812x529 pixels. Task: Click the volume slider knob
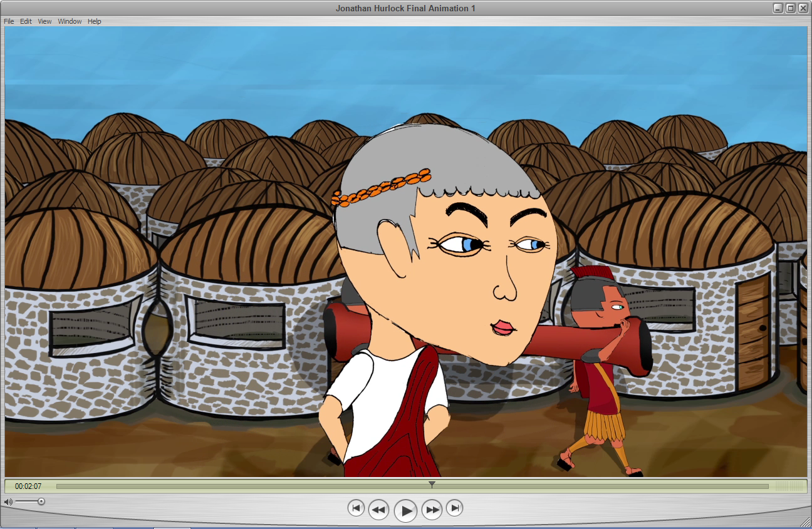point(41,501)
